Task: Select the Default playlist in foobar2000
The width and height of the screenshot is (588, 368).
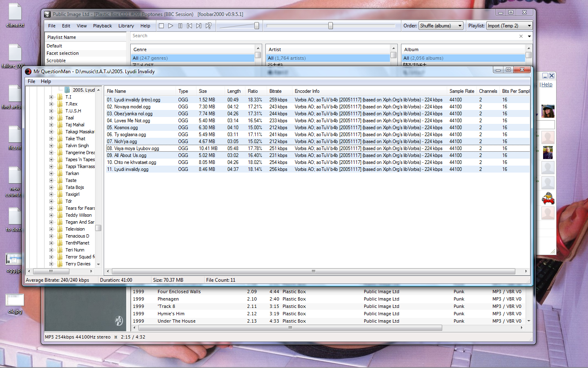Action: click(x=86, y=46)
